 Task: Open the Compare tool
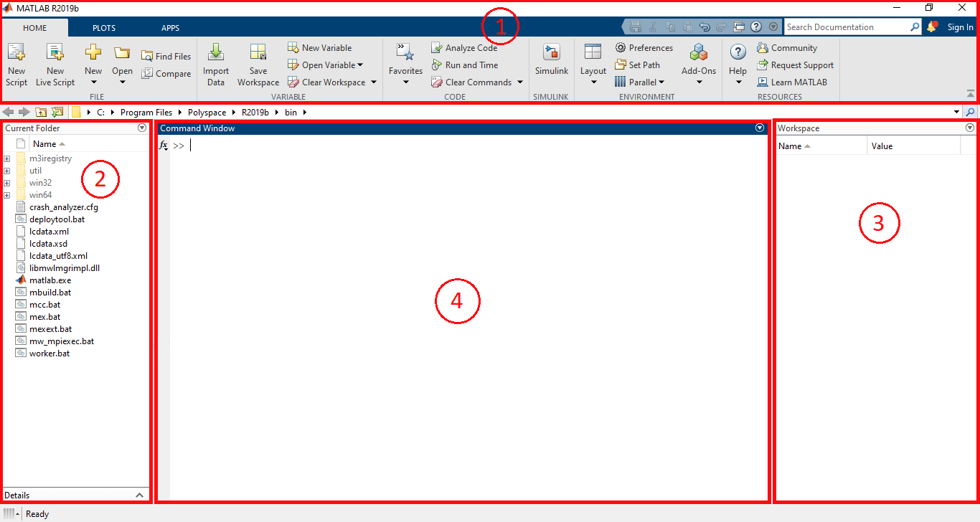pyautogui.click(x=166, y=73)
